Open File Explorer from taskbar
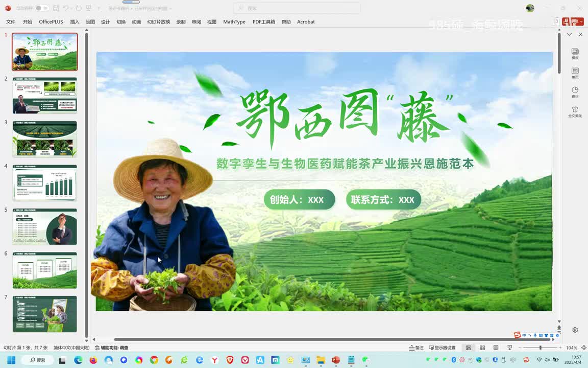 (320, 360)
